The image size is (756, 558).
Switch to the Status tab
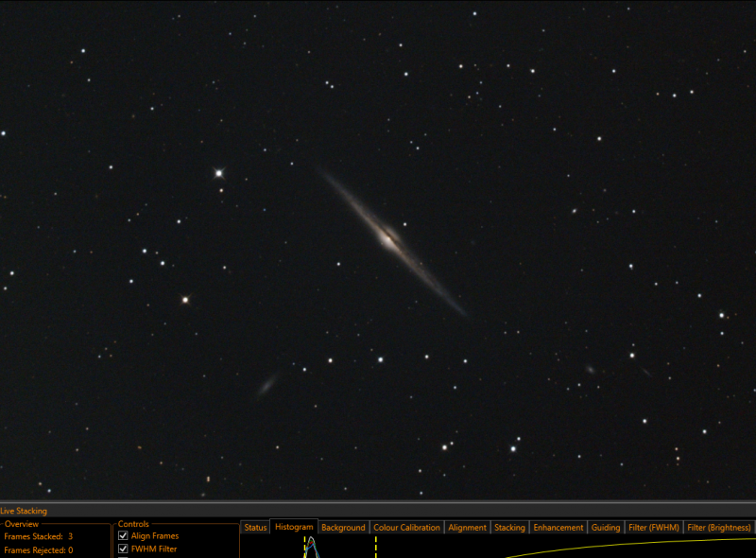[255, 528]
